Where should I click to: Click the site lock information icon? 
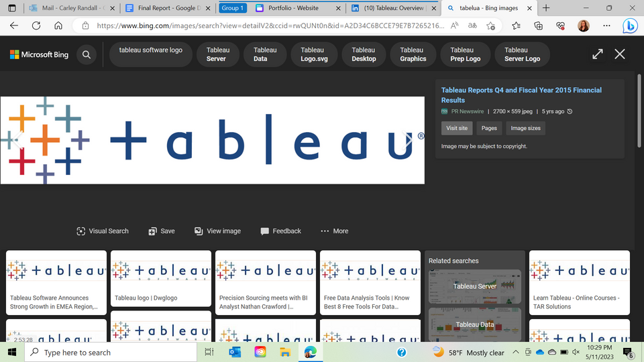[x=85, y=25]
